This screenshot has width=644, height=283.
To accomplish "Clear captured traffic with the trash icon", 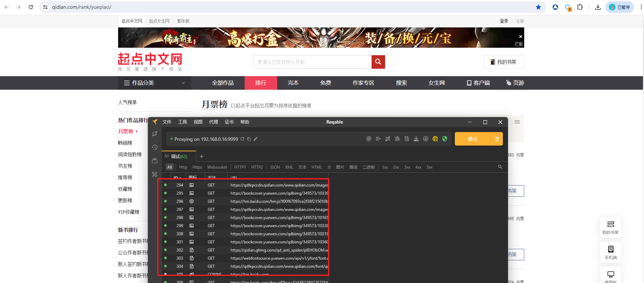I will (497, 139).
